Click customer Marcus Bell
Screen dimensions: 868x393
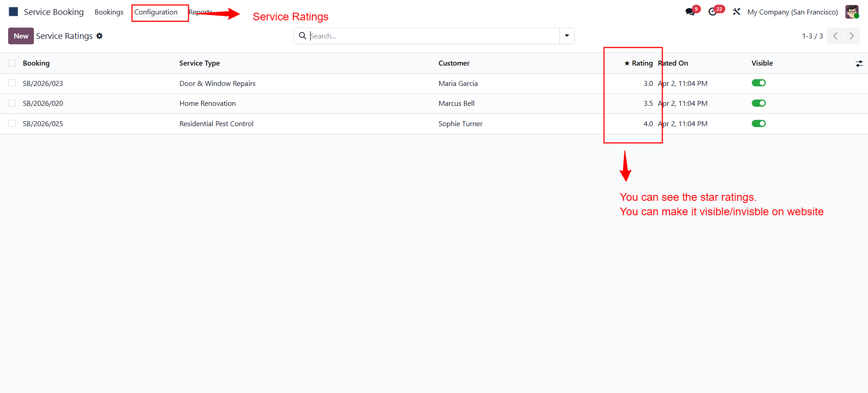457,103
